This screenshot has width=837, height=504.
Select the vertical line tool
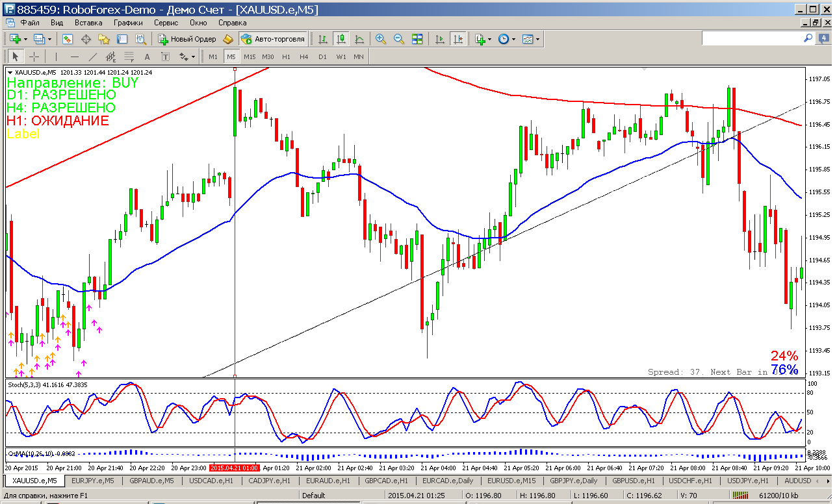pos(57,57)
